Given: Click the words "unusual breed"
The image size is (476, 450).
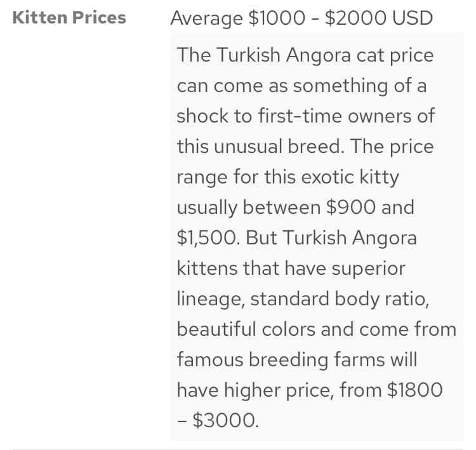Looking at the screenshot, I should 277,147.
